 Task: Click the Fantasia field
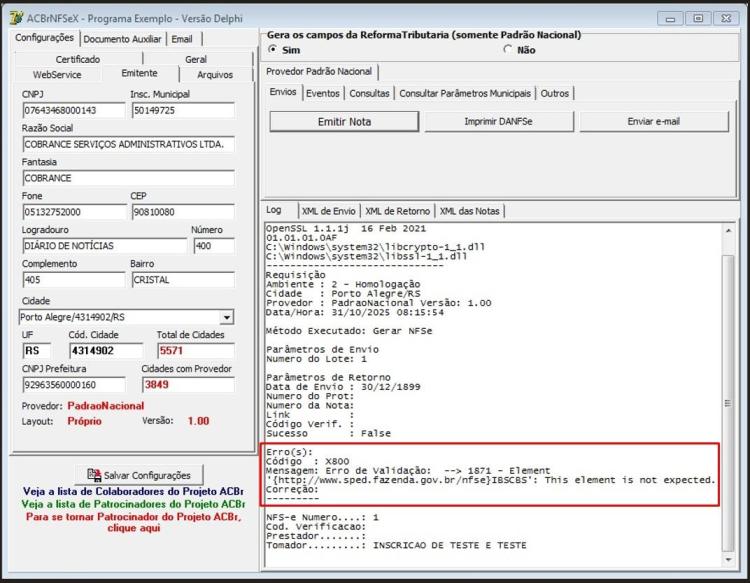point(129,178)
